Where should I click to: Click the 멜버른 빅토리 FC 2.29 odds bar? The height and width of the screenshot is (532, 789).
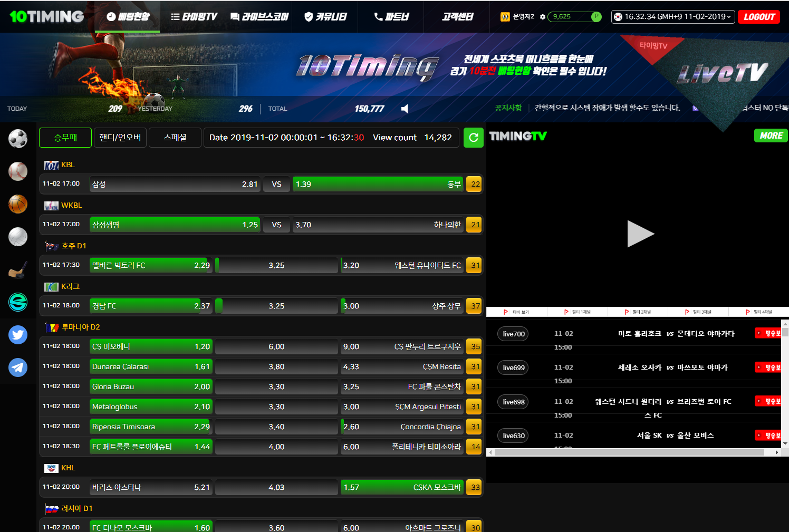[151, 265]
